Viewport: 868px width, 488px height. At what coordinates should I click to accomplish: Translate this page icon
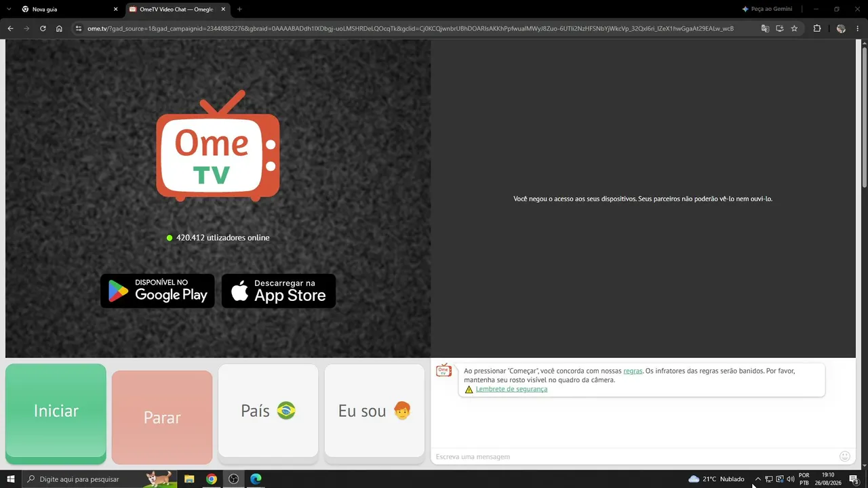[765, 28]
